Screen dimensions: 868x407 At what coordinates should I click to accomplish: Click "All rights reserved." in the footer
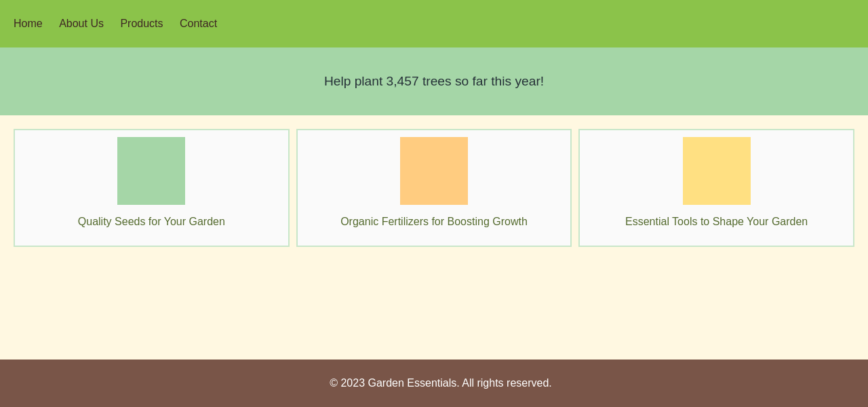coord(507,383)
